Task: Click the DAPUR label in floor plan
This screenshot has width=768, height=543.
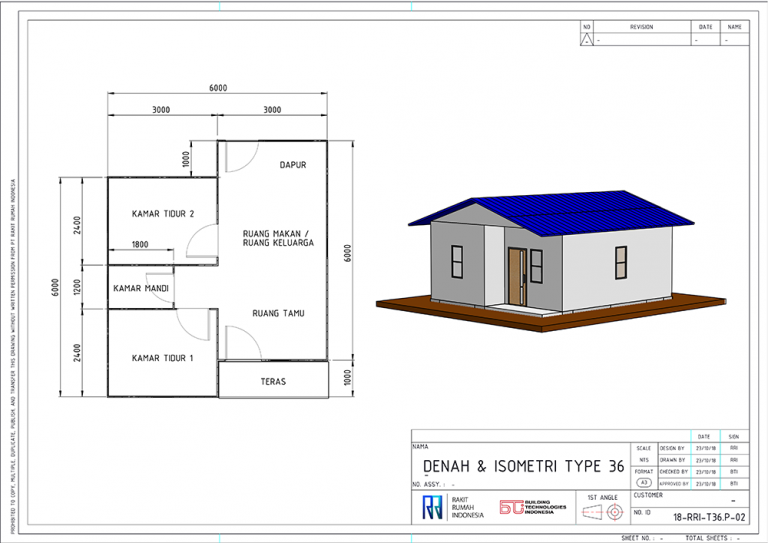Action: click(x=292, y=165)
